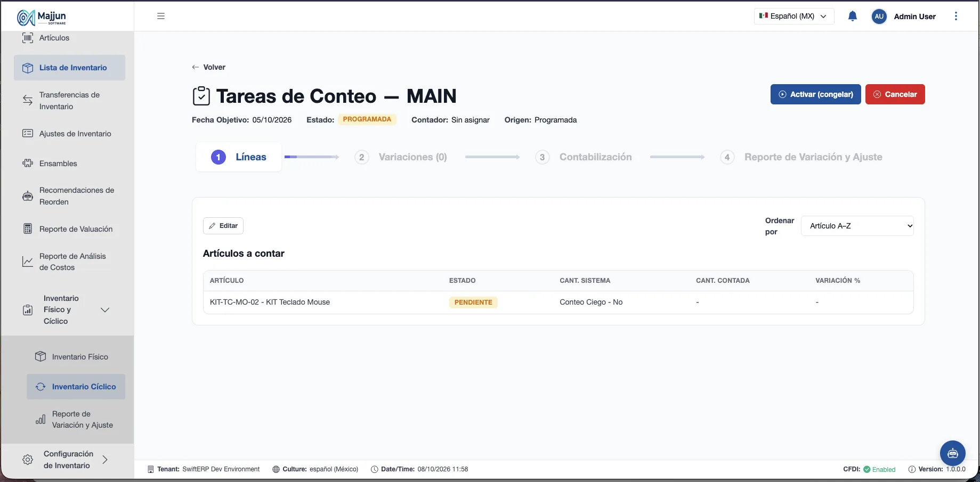Click the Admin User name
This screenshot has height=482, width=980.
[915, 17]
